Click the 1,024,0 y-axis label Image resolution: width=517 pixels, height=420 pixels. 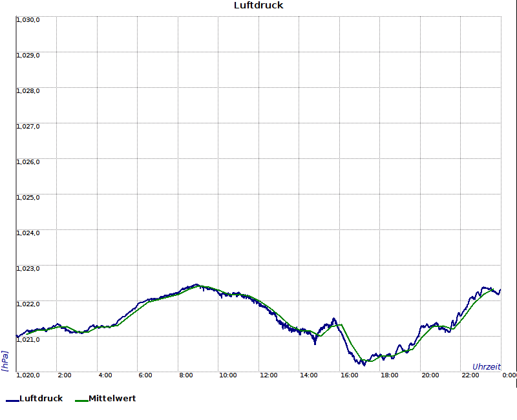point(28,233)
